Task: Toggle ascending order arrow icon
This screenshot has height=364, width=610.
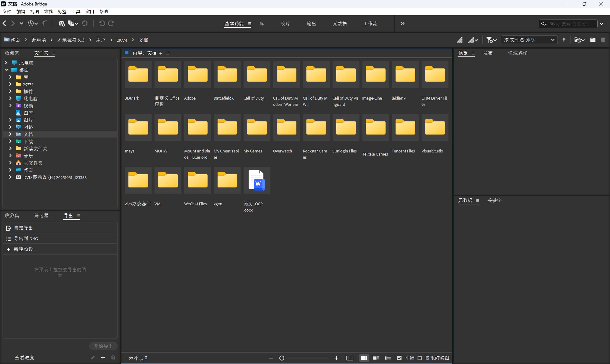Action: (x=564, y=40)
